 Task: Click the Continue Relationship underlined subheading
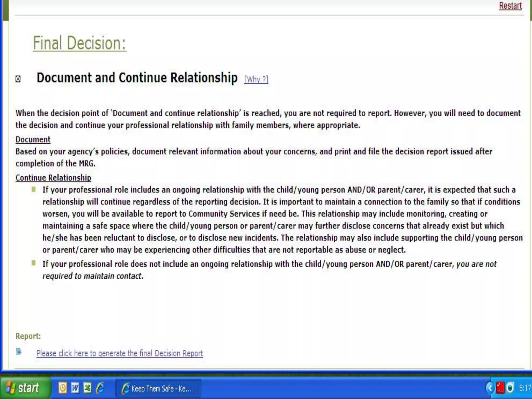click(53, 178)
